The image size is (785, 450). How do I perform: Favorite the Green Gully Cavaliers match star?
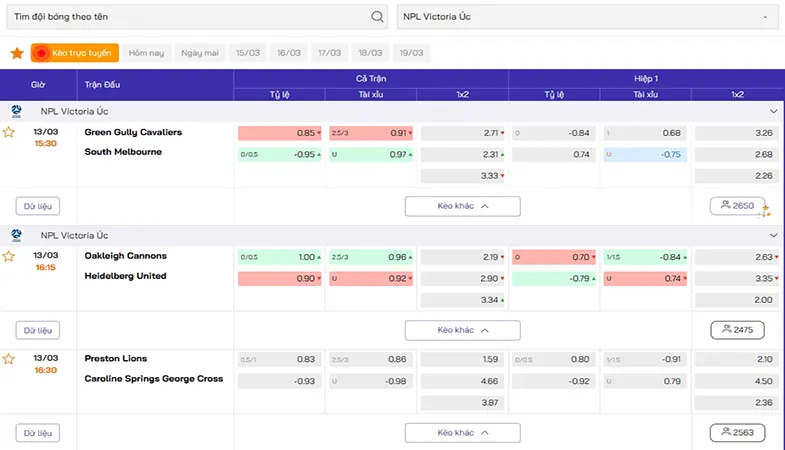point(9,132)
